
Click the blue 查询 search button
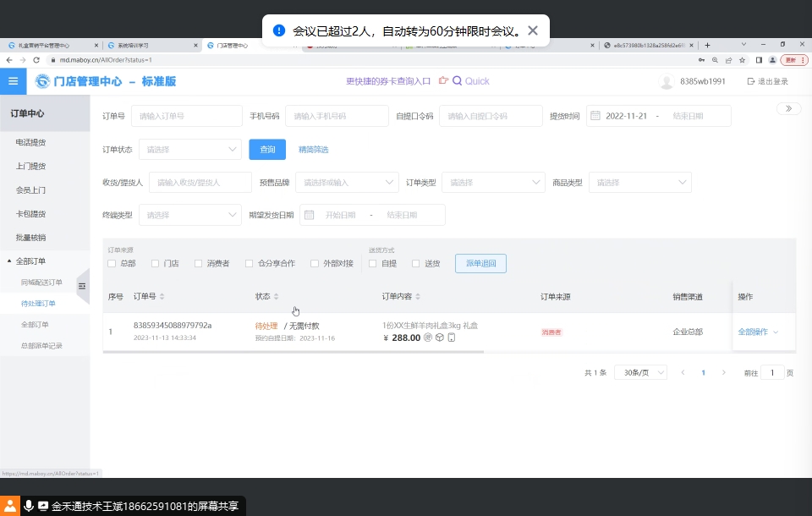tap(267, 150)
